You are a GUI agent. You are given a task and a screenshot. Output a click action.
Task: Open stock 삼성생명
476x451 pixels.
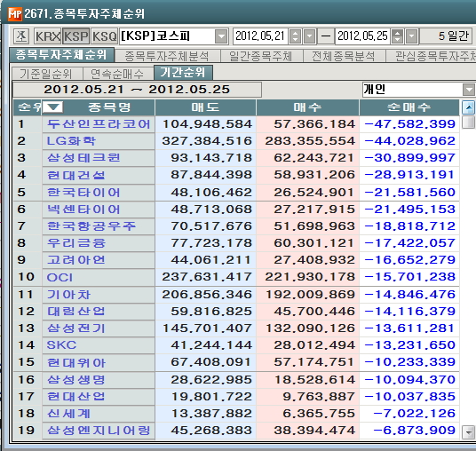coord(99,380)
